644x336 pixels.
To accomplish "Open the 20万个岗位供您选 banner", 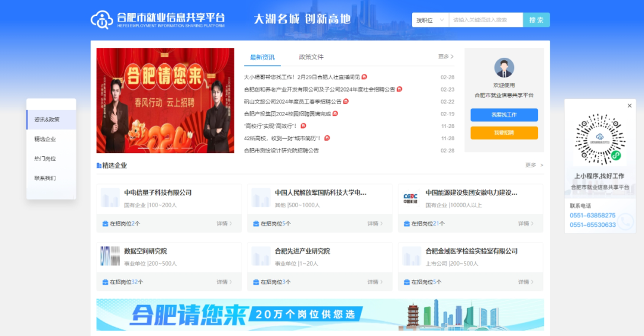I will (x=320, y=315).
